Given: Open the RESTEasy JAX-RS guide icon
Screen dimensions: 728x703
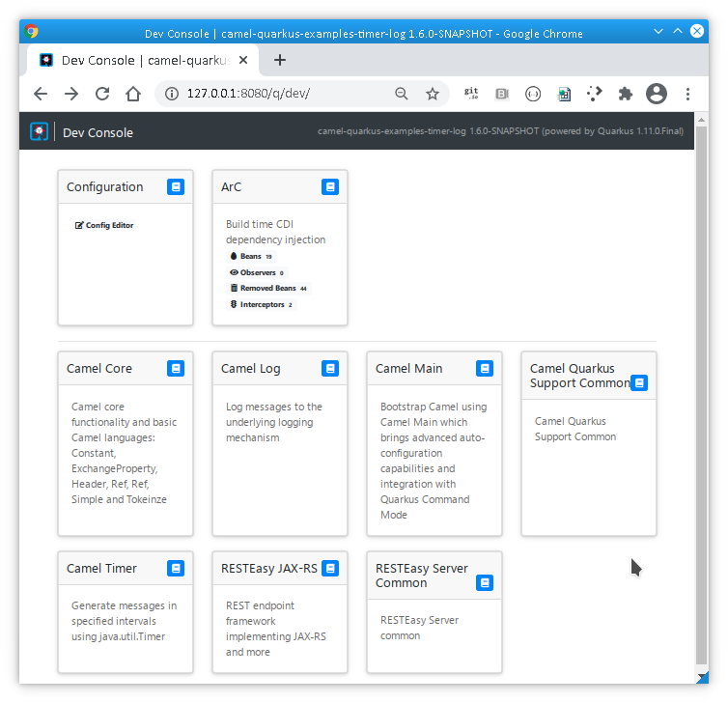Looking at the screenshot, I should pos(330,569).
